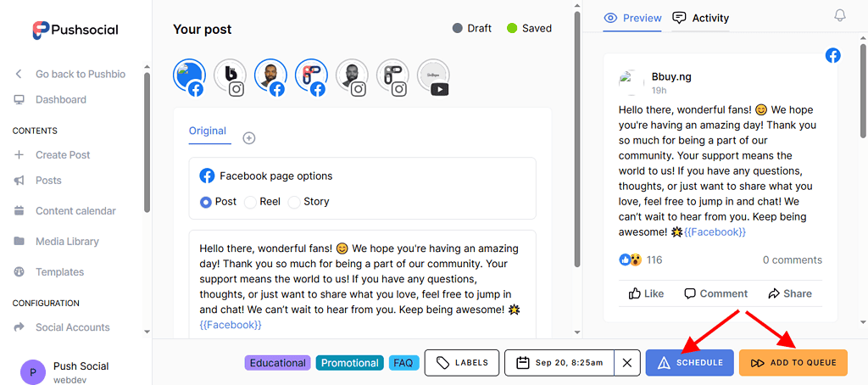Select the Reel radio option
This screenshot has width=868, height=385.
250,202
